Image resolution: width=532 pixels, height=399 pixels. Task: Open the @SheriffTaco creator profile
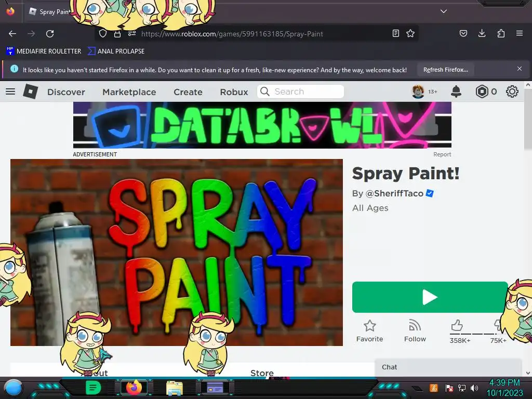pyautogui.click(x=394, y=193)
